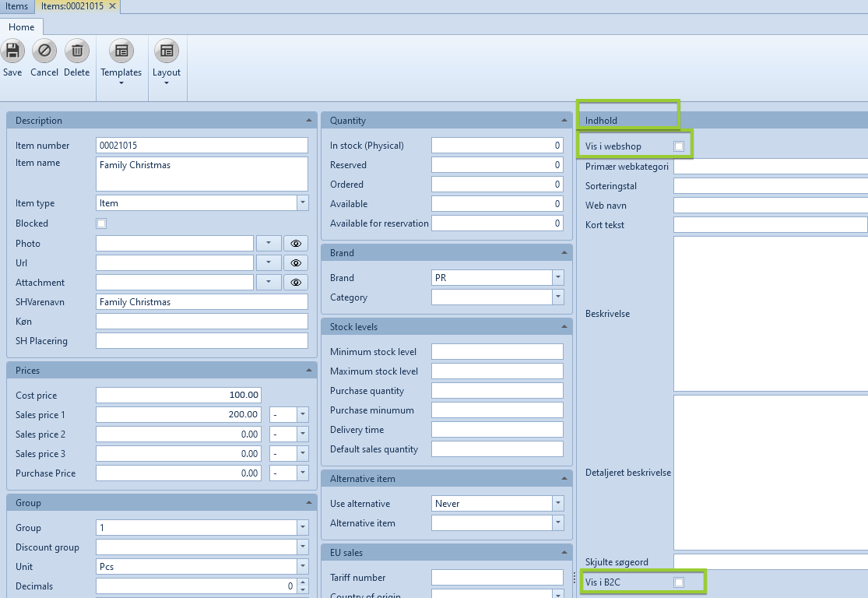Collapse the Group panel
The width and height of the screenshot is (868, 598).
[x=309, y=503]
